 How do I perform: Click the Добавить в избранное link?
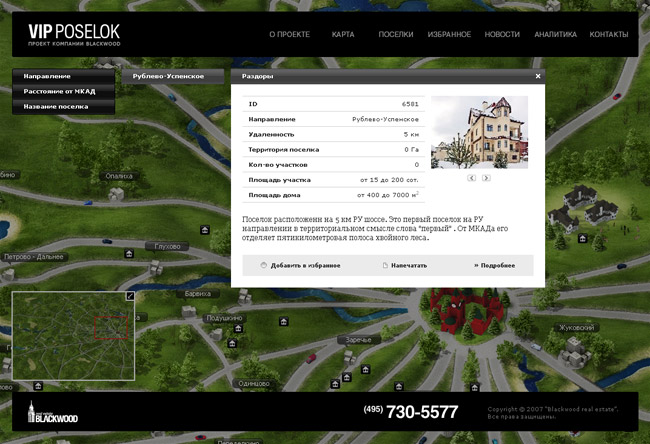(x=306, y=266)
